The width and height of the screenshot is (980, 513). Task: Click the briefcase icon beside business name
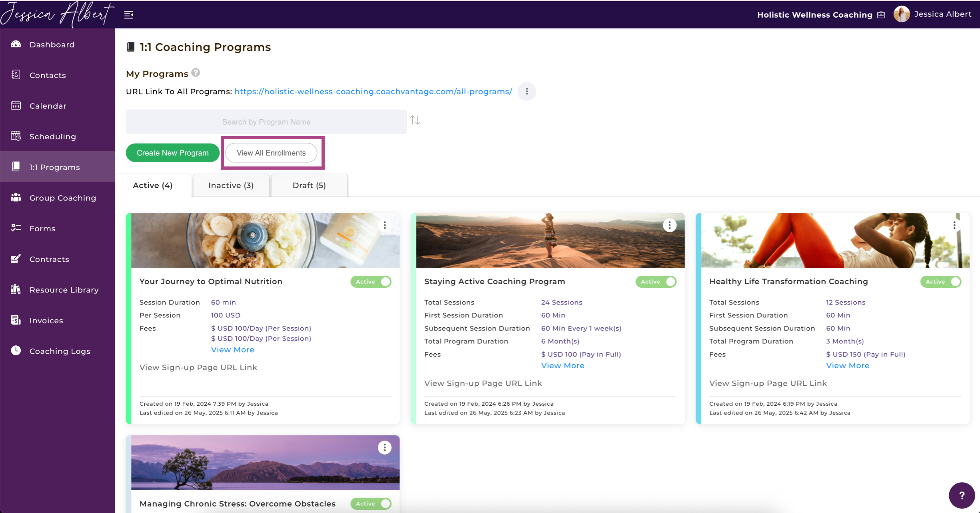881,15
